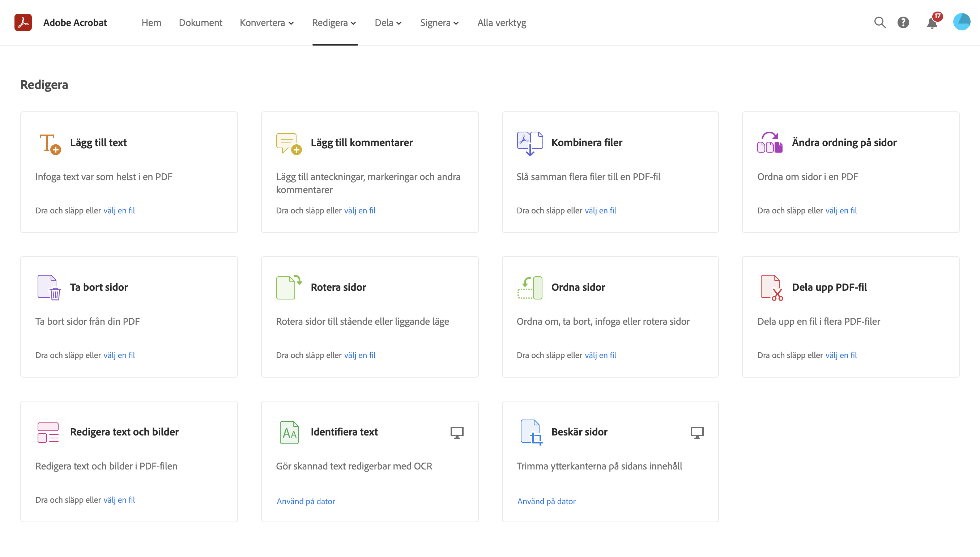Click the Kombinera filer icon
Image resolution: width=980 pixels, height=557 pixels.
click(x=529, y=144)
